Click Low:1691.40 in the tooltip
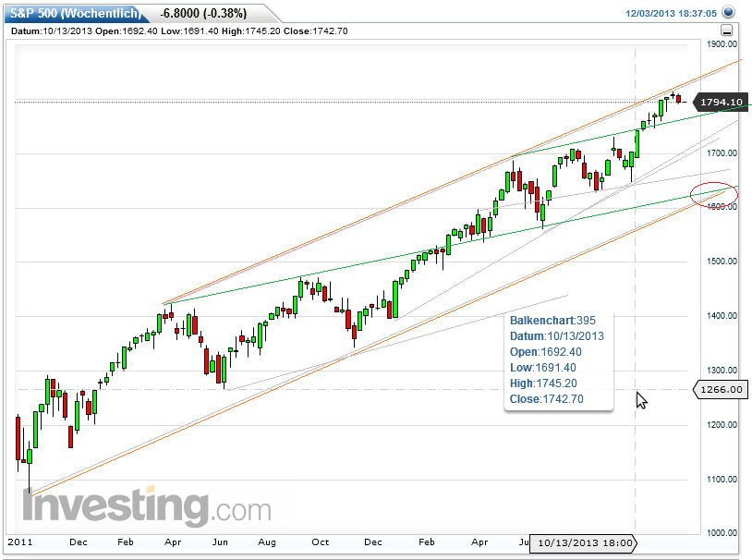This screenshot has height=560, width=752. tap(543, 368)
